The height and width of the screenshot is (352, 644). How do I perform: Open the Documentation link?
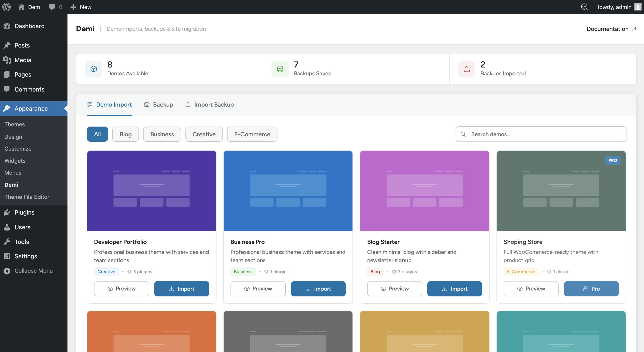pyautogui.click(x=611, y=29)
